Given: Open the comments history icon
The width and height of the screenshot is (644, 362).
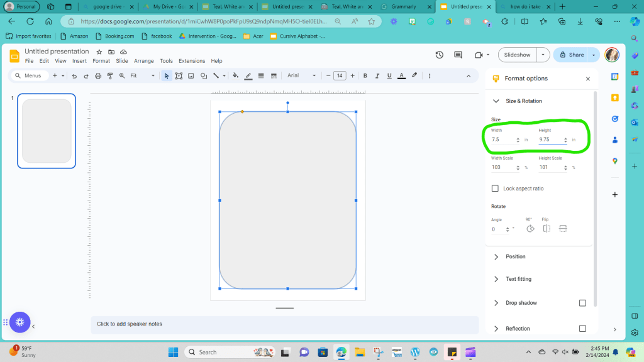Looking at the screenshot, I should (x=457, y=55).
